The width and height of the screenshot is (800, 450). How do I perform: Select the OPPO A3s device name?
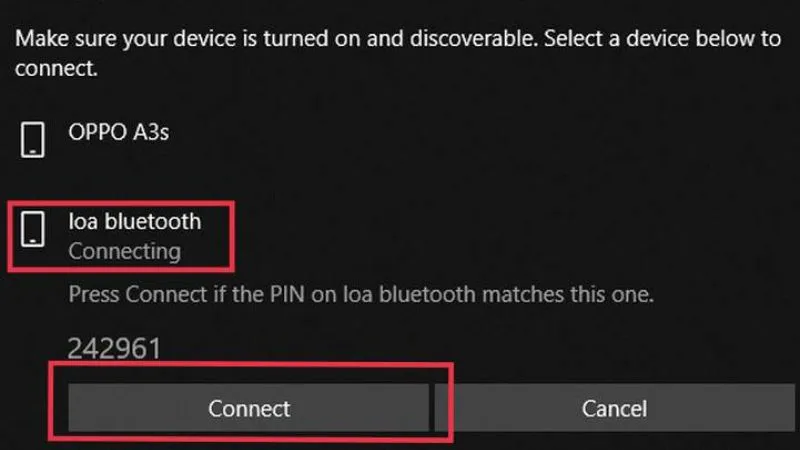click(118, 132)
